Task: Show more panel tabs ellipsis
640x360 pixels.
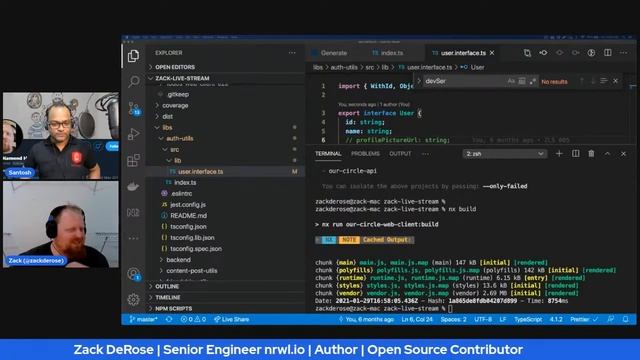Action: click(425, 154)
